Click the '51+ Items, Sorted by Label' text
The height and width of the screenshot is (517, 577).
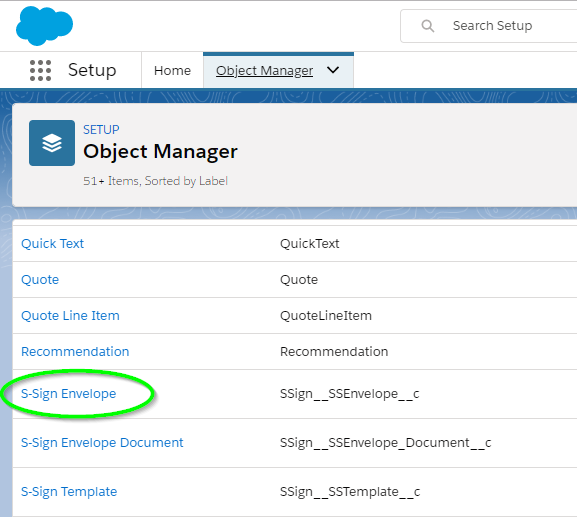tap(155, 181)
